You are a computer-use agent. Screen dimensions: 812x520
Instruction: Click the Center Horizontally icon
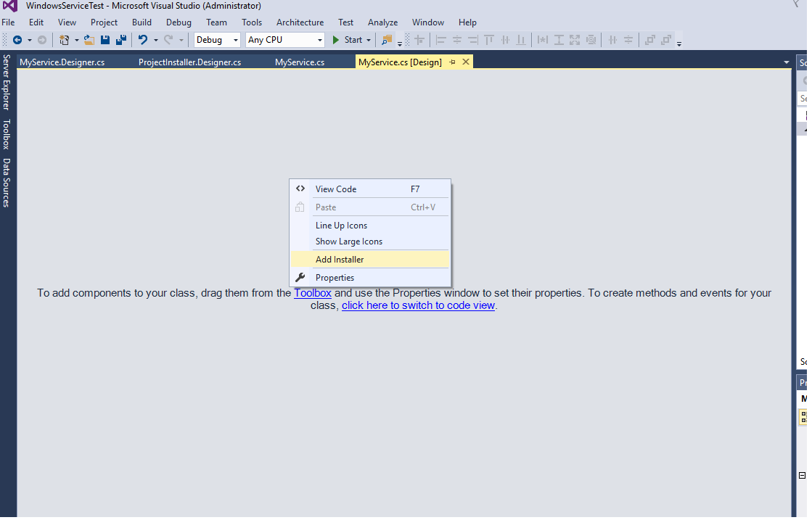(x=612, y=40)
